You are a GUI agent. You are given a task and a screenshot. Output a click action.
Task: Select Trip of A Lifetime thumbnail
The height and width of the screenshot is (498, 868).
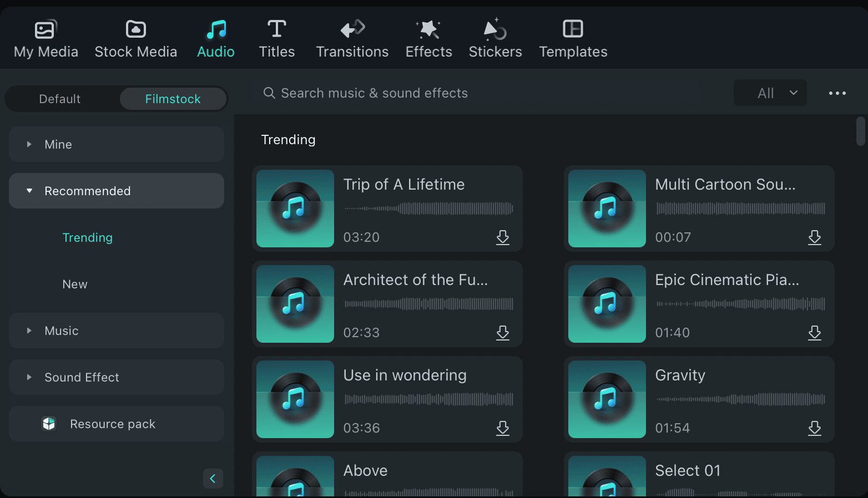tap(295, 209)
